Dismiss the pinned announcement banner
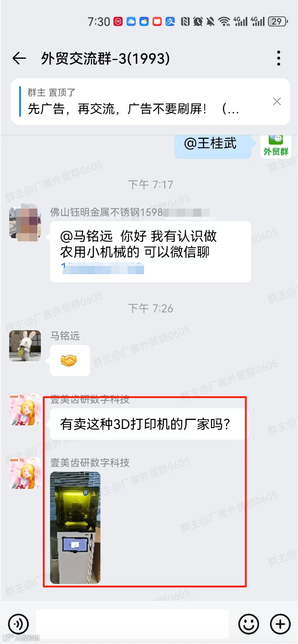298x644 pixels. click(277, 102)
